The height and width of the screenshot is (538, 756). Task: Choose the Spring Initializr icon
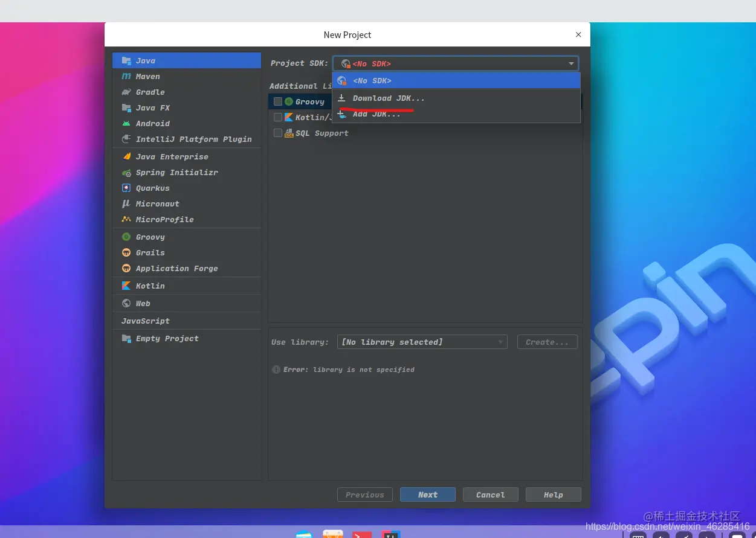(x=126, y=172)
